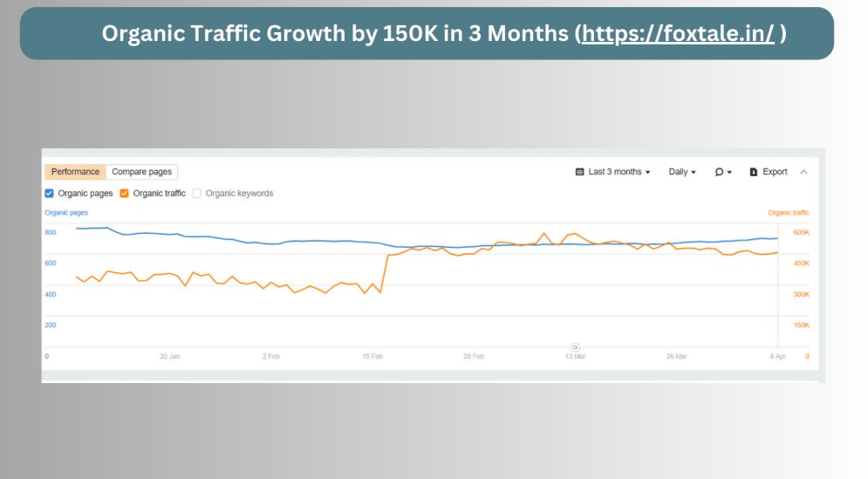
Task: Expand the Daily interval dropdown
Action: tap(681, 172)
